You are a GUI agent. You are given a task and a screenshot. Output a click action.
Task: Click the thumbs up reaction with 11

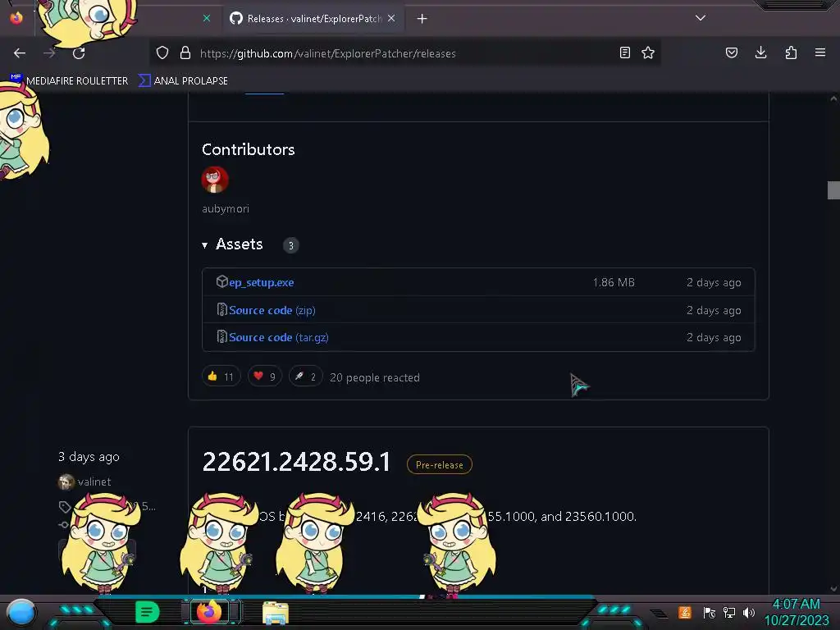pyautogui.click(x=221, y=377)
